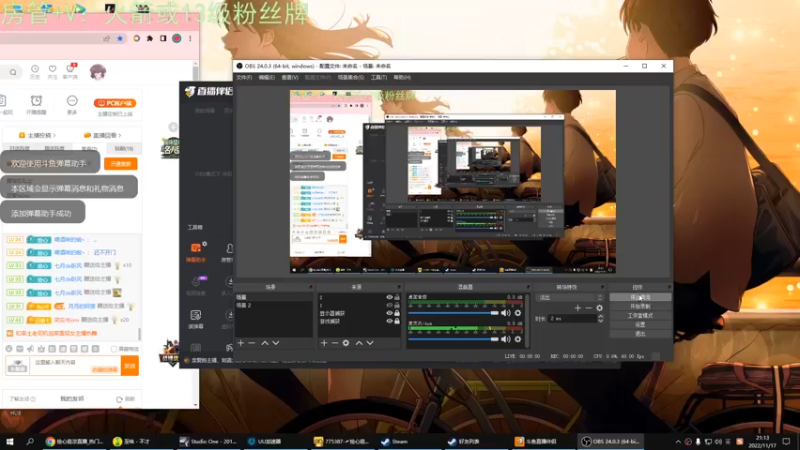This screenshot has width=800, height=450.
Task: Move scene up in OBS Scenes panel
Action: point(265,343)
